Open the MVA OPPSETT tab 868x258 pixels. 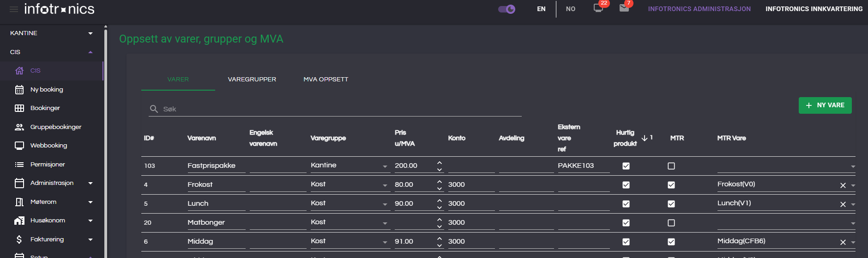click(x=326, y=80)
